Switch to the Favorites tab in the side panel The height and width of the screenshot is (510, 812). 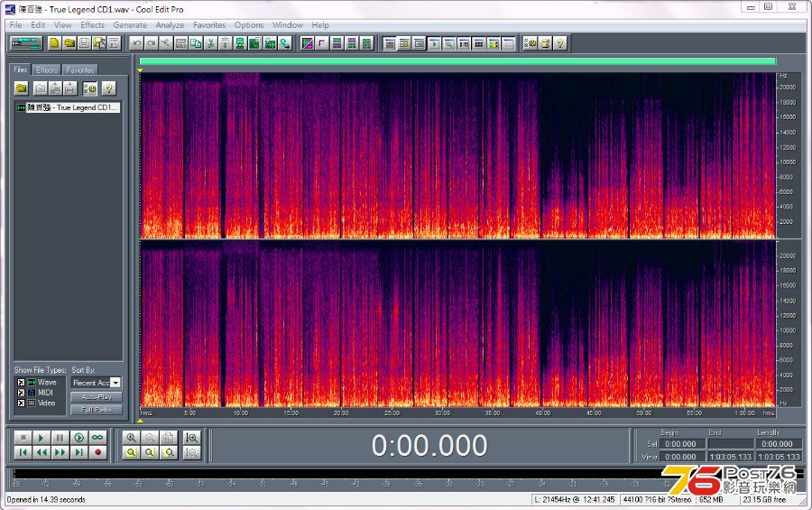79,70
